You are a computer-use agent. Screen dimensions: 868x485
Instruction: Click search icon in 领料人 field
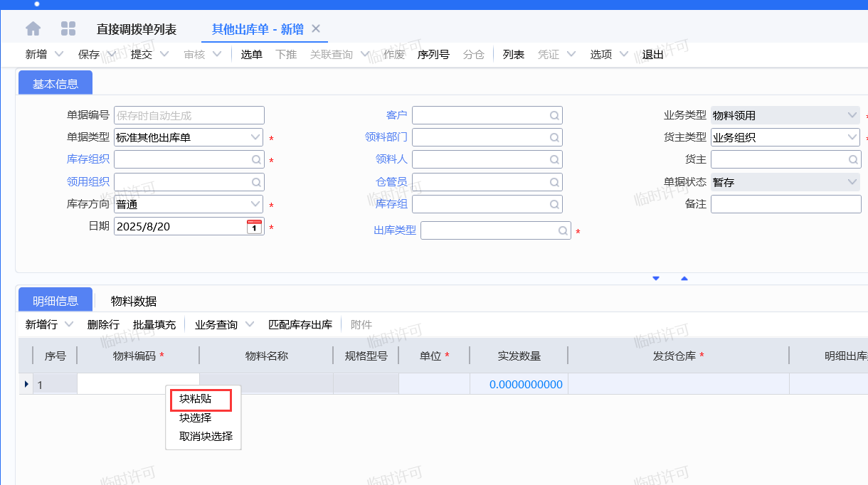(554, 160)
